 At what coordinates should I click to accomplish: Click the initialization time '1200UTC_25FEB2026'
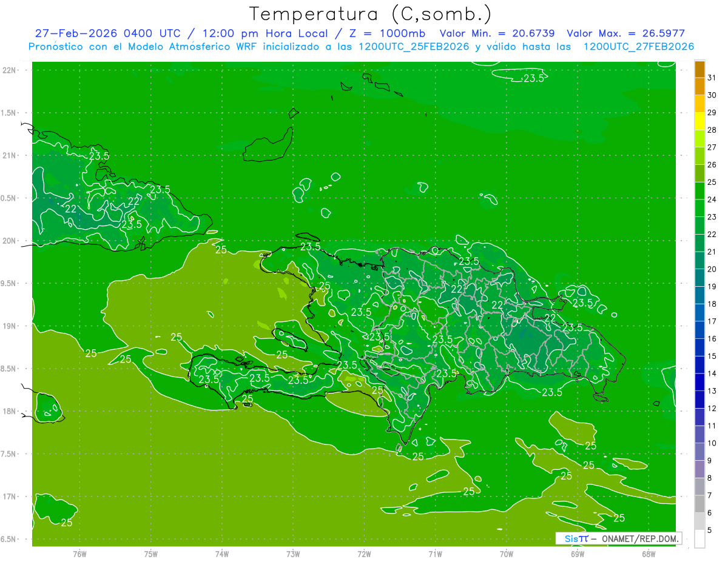click(x=414, y=47)
